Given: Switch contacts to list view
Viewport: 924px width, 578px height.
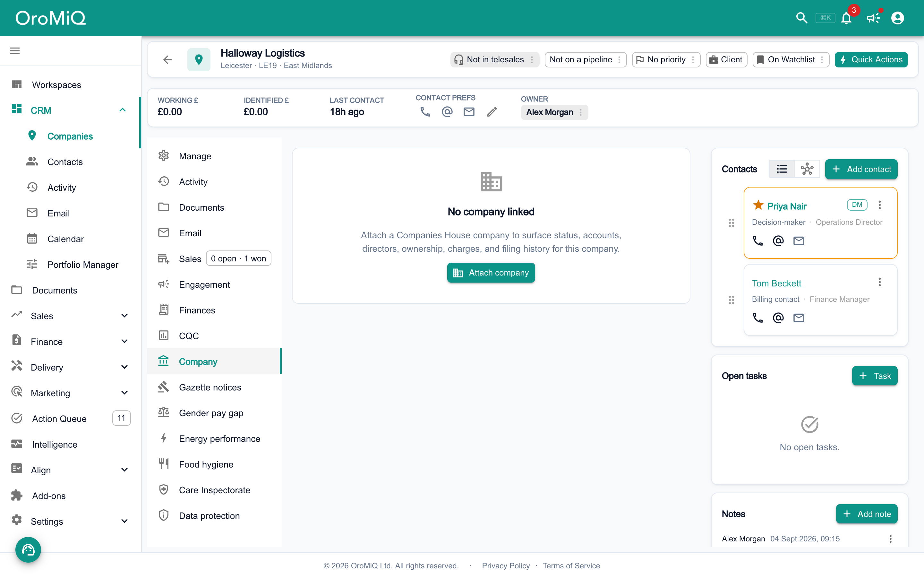Looking at the screenshot, I should [782, 169].
